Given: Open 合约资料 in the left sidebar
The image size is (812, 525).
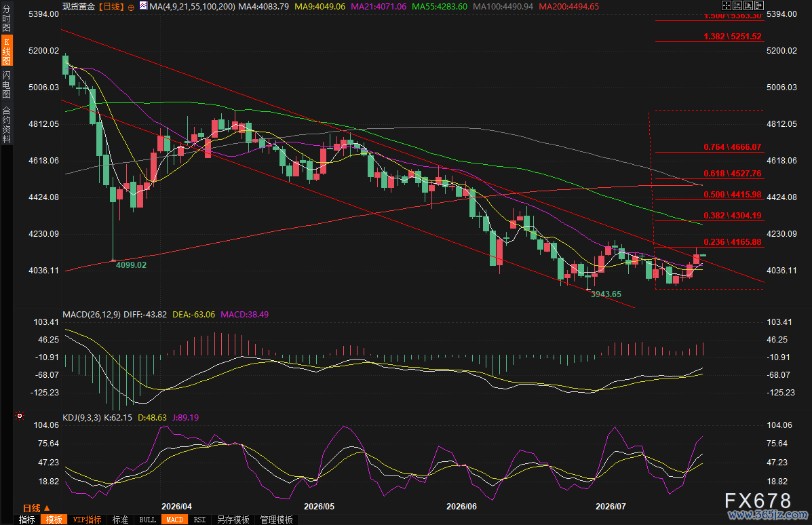Looking at the screenshot, I should [x=6, y=125].
